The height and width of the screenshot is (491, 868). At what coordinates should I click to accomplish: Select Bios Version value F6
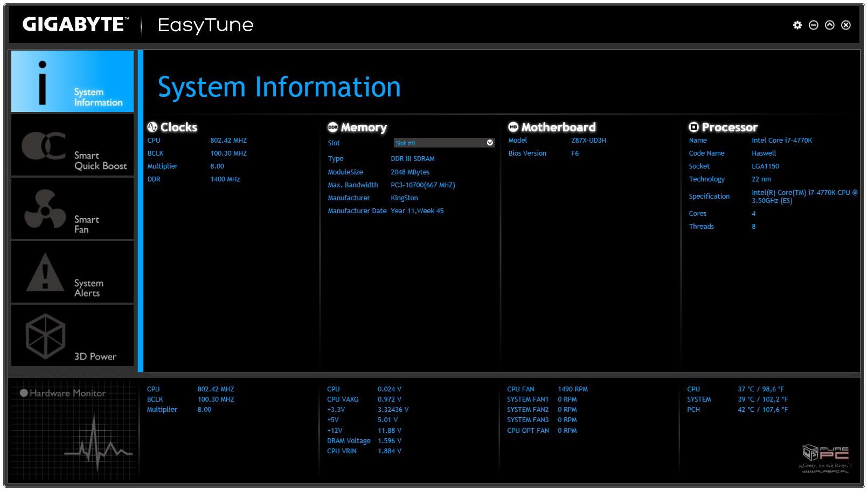[x=575, y=153]
